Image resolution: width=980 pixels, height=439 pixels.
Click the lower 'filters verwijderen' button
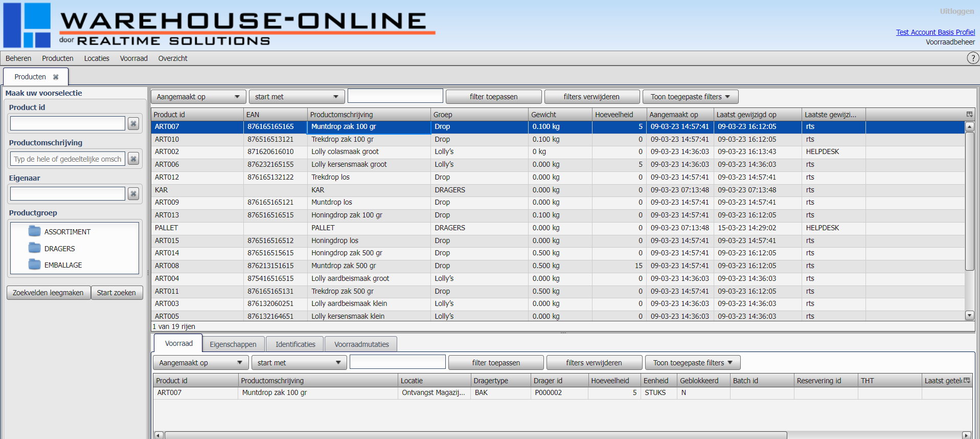(594, 363)
